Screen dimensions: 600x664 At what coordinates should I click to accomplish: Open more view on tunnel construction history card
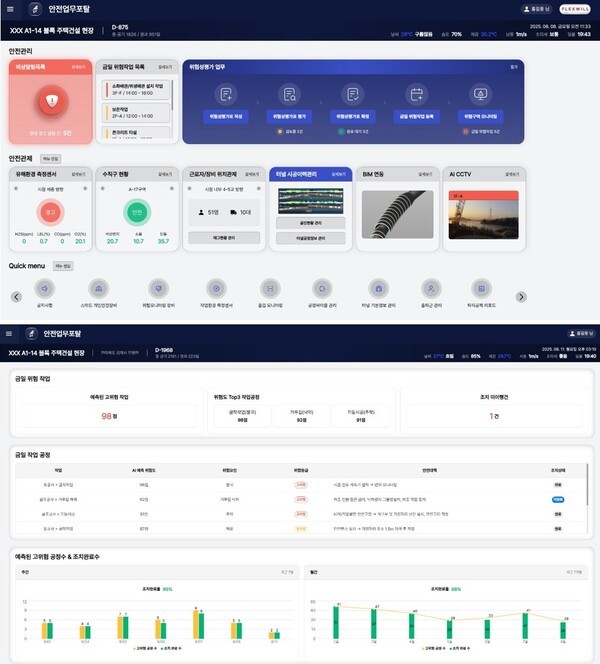(339, 174)
